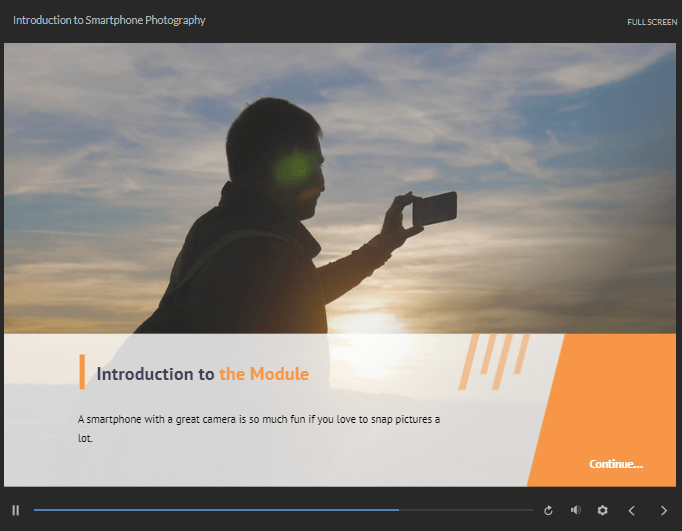682x531 pixels.
Task: Click the orange panel above Continue
Action: [615, 390]
